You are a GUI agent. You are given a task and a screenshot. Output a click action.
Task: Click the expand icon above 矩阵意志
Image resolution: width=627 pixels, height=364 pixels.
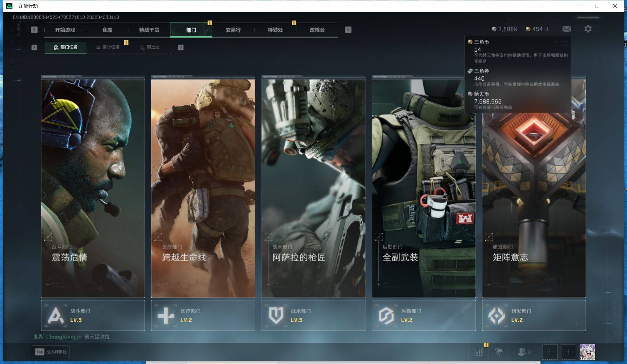pyautogui.click(x=488, y=236)
